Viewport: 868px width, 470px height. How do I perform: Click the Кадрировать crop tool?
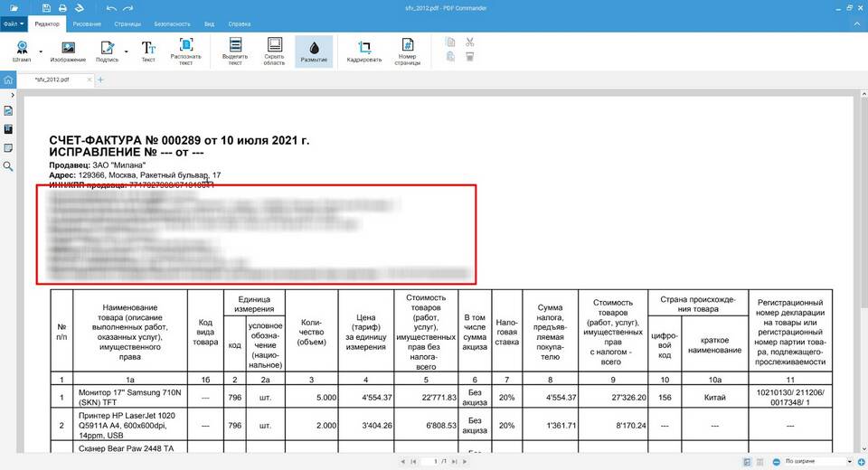365,52
